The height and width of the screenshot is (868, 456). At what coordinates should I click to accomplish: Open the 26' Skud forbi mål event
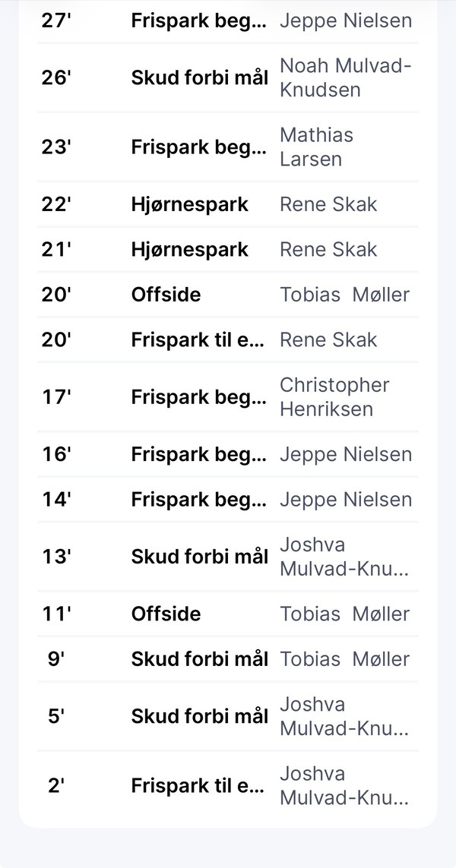coord(199,78)
